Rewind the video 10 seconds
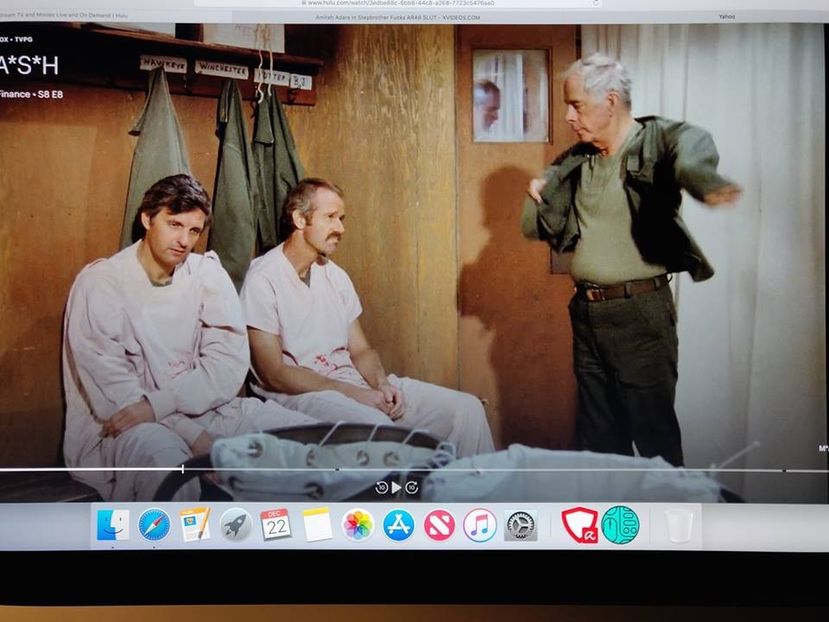This screenshot has width=829, height=622. coord(381,487)
